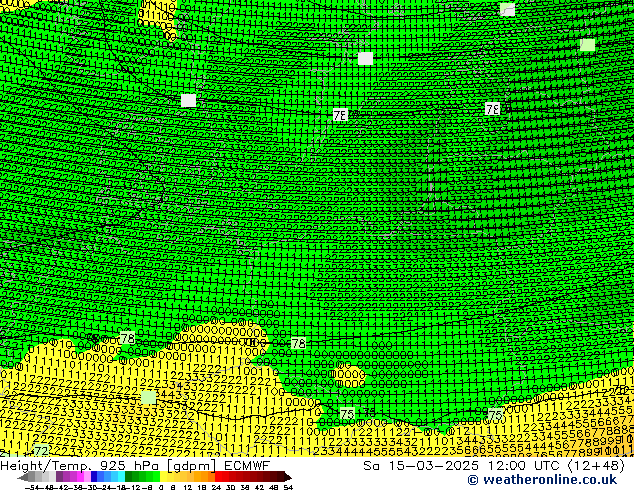Image resolution: width=634 pixels, height=490 pixels.
Task: Click the dark purple legend swatch near -42
Action: (59, 477)
